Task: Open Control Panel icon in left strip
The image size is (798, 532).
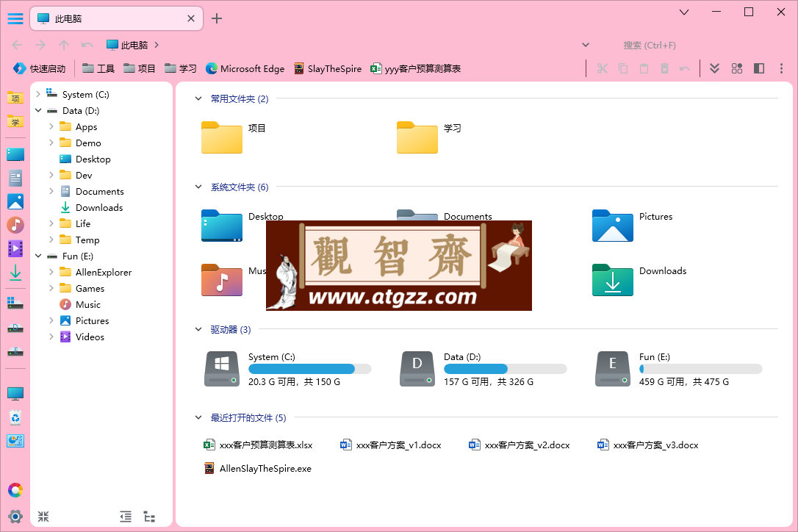Action: tap(15, 441)
